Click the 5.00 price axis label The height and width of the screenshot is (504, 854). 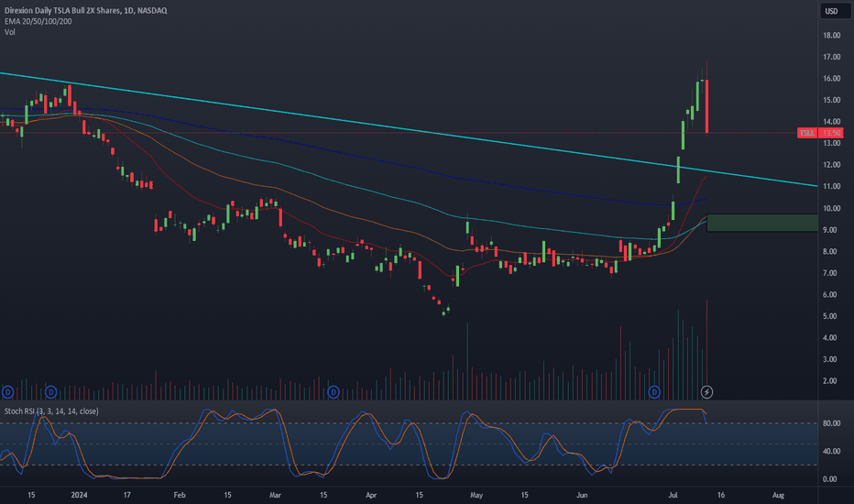[x=830, y=316]
